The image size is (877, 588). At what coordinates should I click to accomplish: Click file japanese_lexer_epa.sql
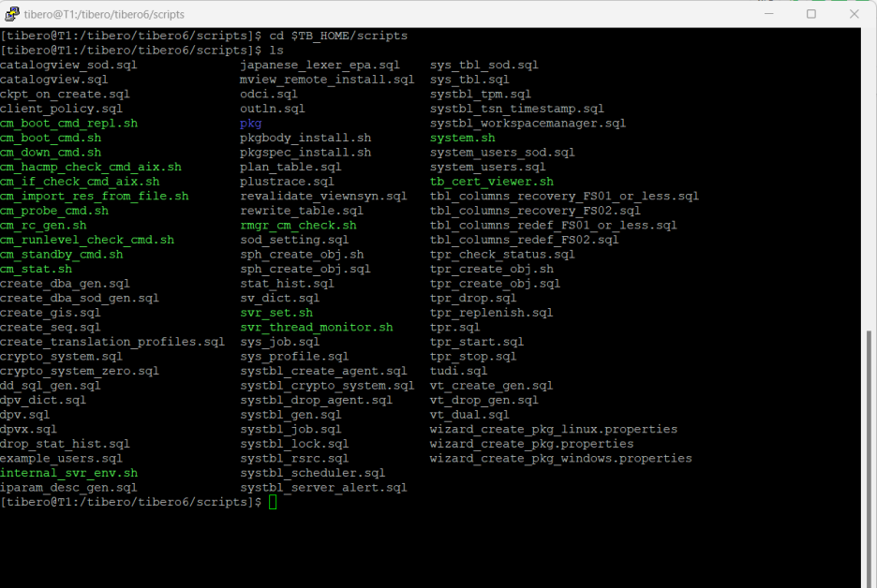320,65
